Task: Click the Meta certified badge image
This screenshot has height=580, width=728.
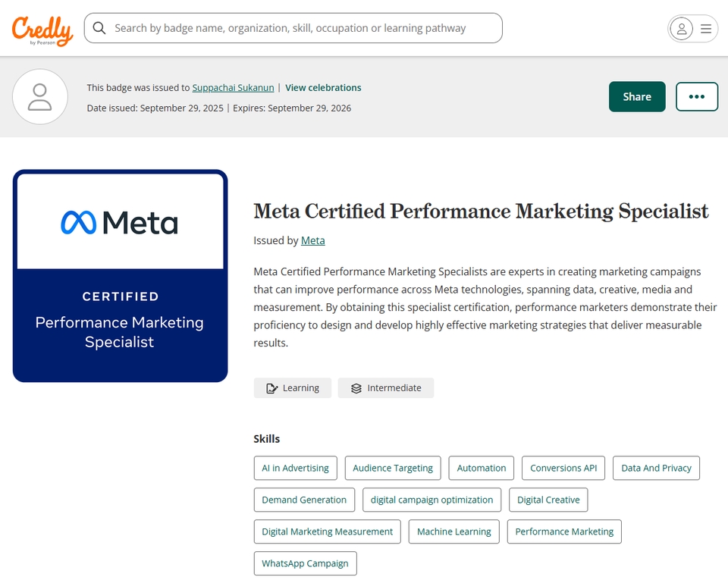Action: click(x=120, y=275)
